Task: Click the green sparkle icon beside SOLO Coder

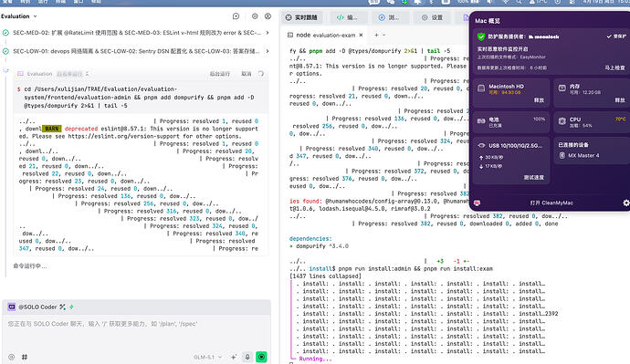Action: pos(71,307)
